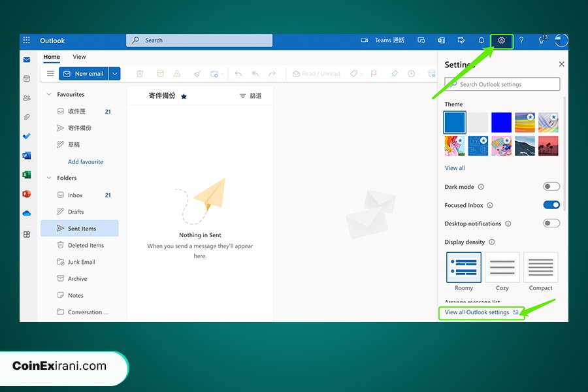The width and height of the screenshot is (588, 392).
Task: Open the settings gear icon
Action: pos(501,41)
